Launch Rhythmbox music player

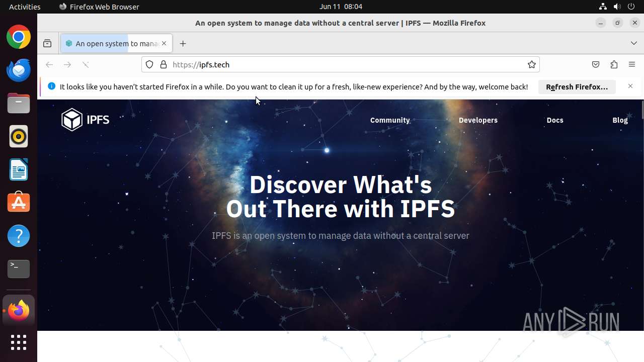(x=19, y=136)
